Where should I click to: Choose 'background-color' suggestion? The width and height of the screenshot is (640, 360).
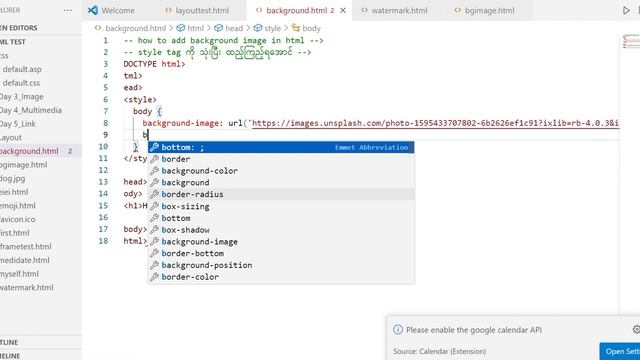281,171
